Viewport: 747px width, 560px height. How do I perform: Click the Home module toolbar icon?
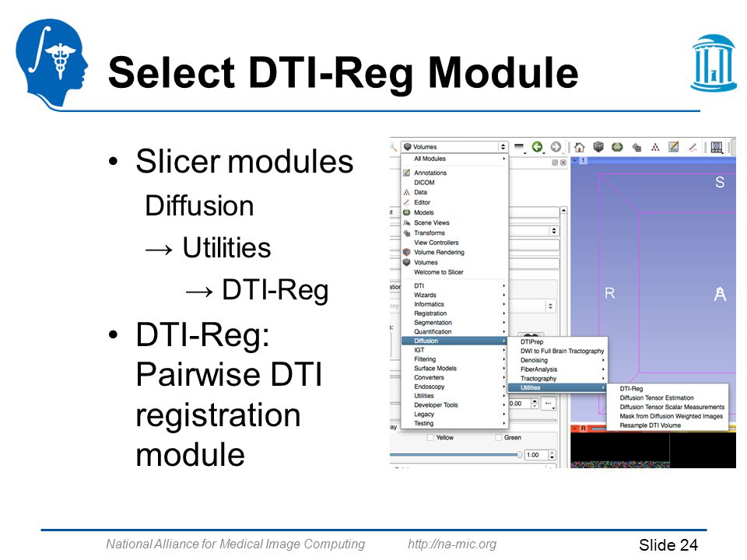pyautogui.click(x=579, y=147)
